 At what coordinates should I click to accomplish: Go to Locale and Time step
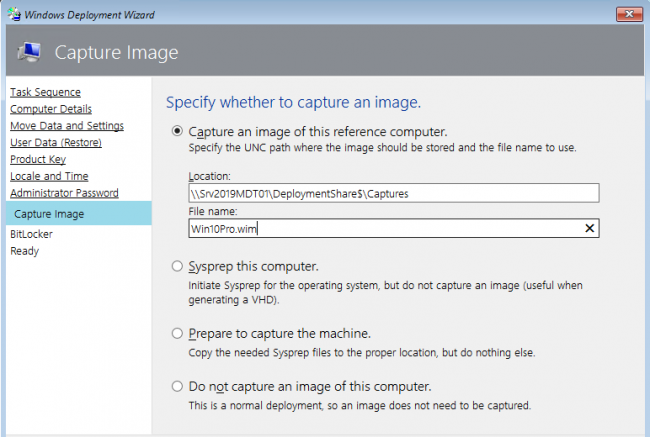(x=49, y=176)
